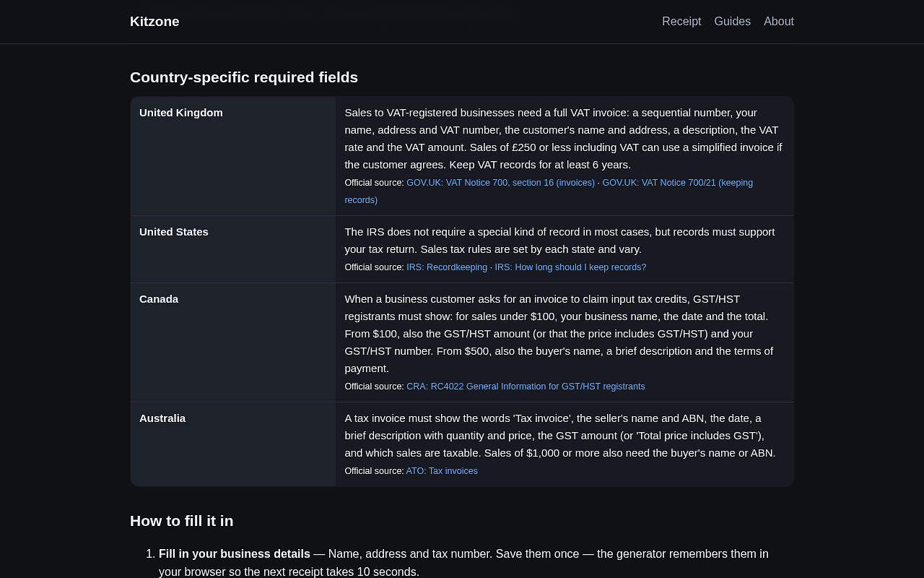The height and width of the screenshot is (578, 924).
Task: Click the How to fill it in heading
Action: (182, 521)
